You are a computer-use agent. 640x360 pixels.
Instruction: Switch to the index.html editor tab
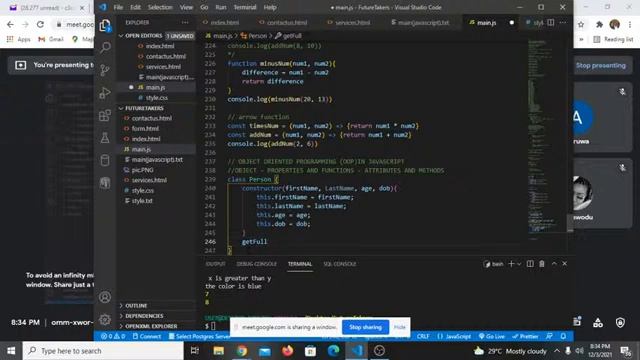[221, 22]
